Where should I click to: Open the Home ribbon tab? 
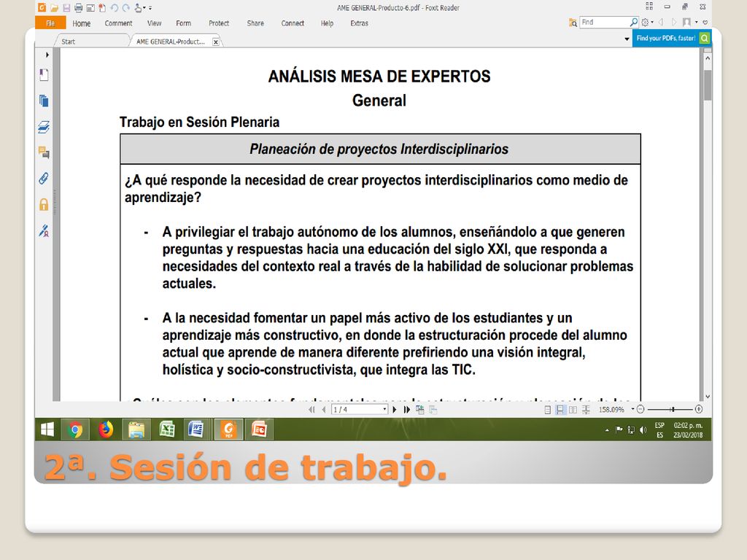(82, 23)
